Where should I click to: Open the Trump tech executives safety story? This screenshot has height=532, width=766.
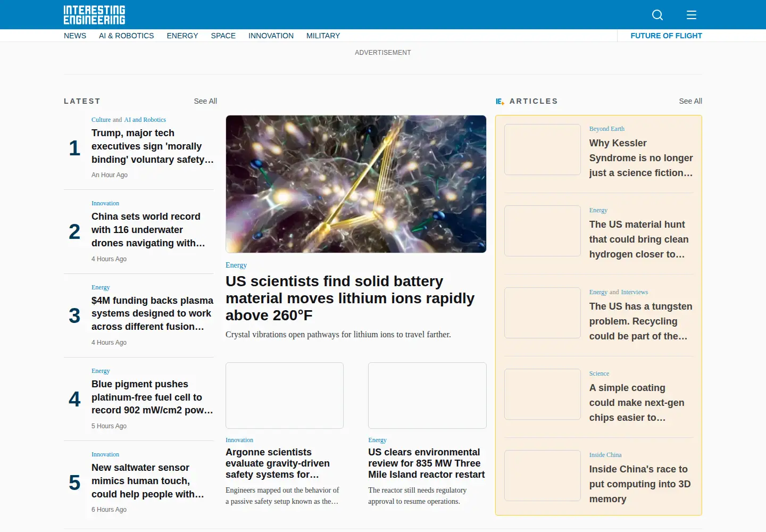point(153,146)
